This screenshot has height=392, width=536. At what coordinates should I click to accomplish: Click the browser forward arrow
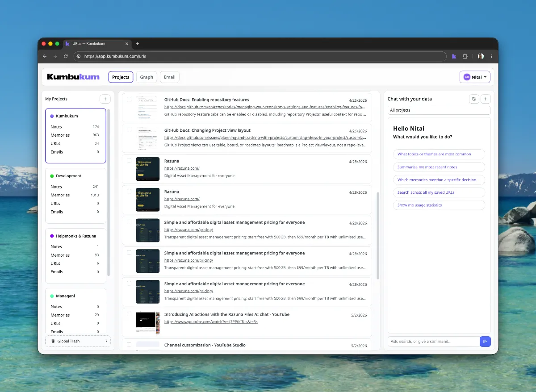(55, 56)
